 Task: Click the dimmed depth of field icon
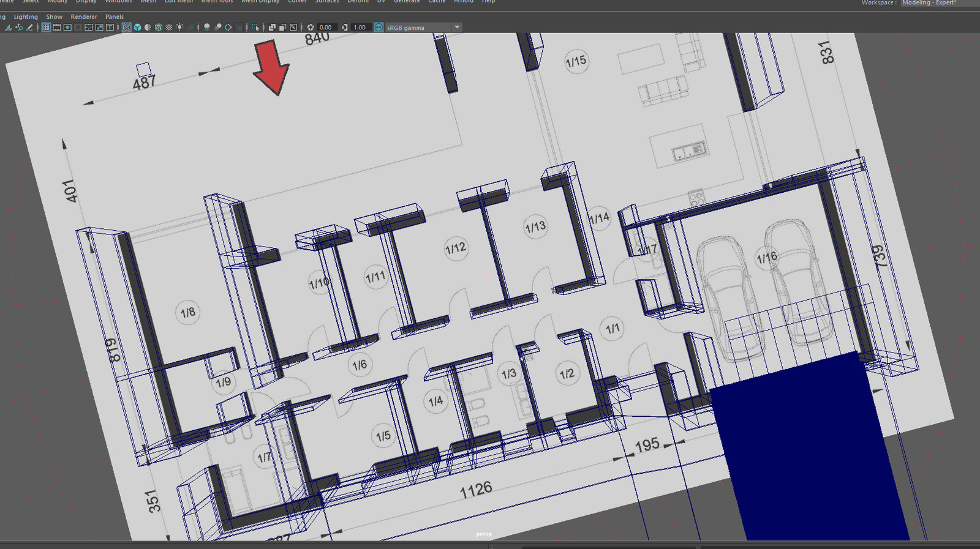pos(239,28)
